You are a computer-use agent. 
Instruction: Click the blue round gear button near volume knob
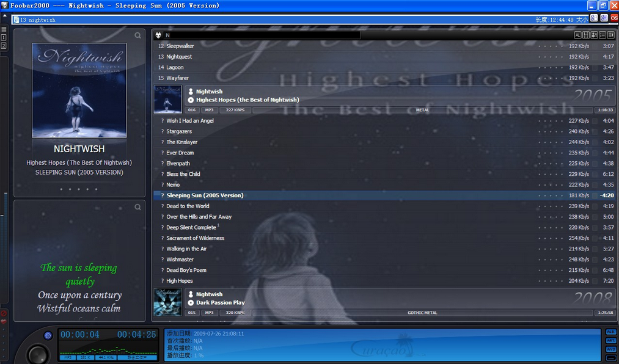point(48,335)
